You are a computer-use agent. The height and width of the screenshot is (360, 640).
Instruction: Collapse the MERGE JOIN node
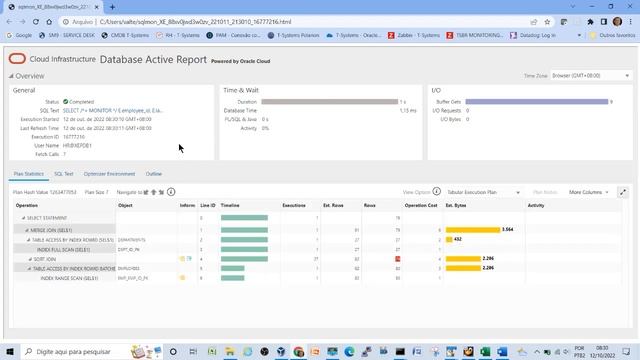coord(27,230)
